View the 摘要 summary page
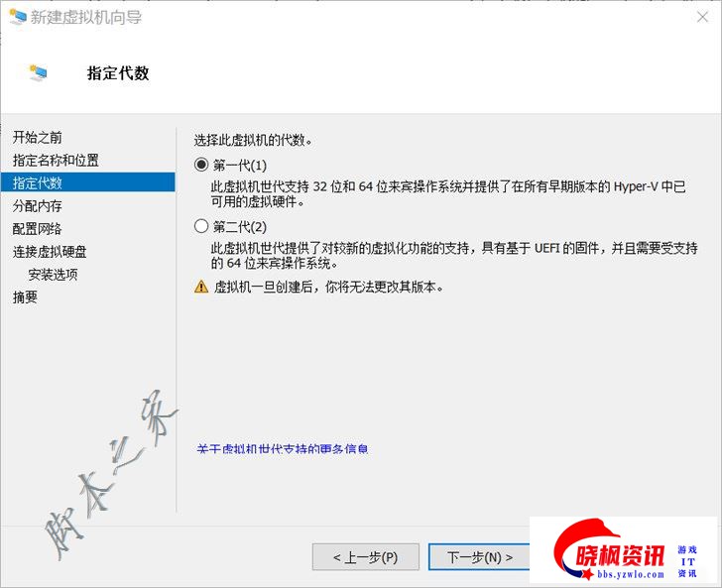The height and width of the screenshot is (588, 722). coord(26,296)
